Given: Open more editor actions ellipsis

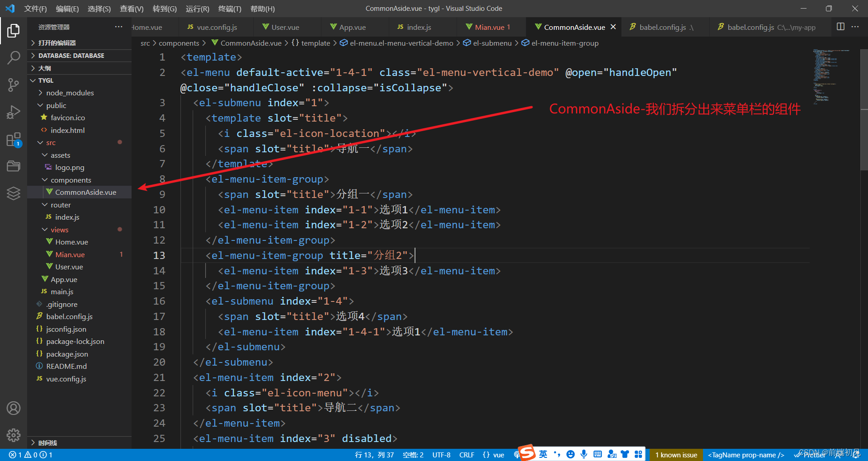Looking at the screenshot, I should tap(855, 27).
